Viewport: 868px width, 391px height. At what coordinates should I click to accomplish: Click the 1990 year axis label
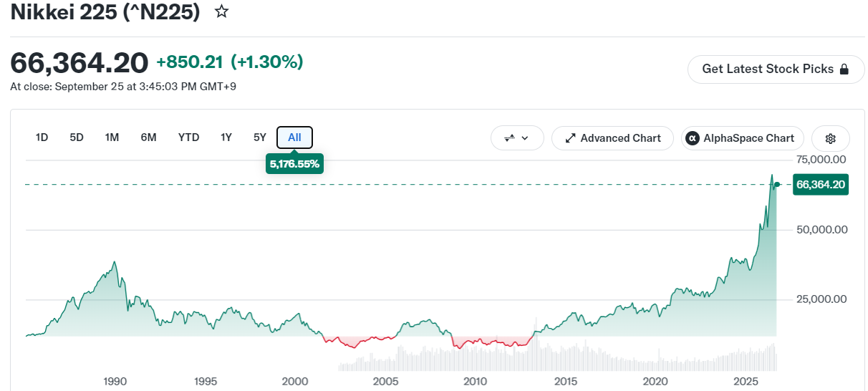click(x=115, y=381)
